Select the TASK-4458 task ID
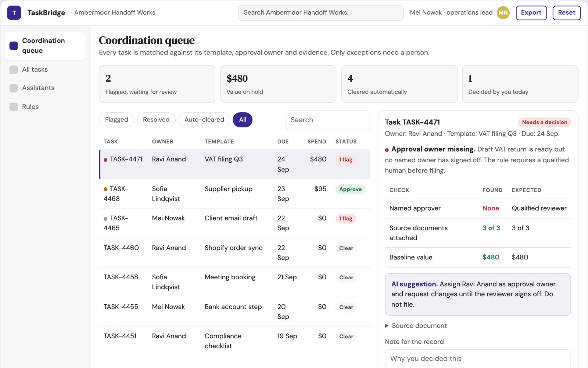588x368 pixels. 121,277
